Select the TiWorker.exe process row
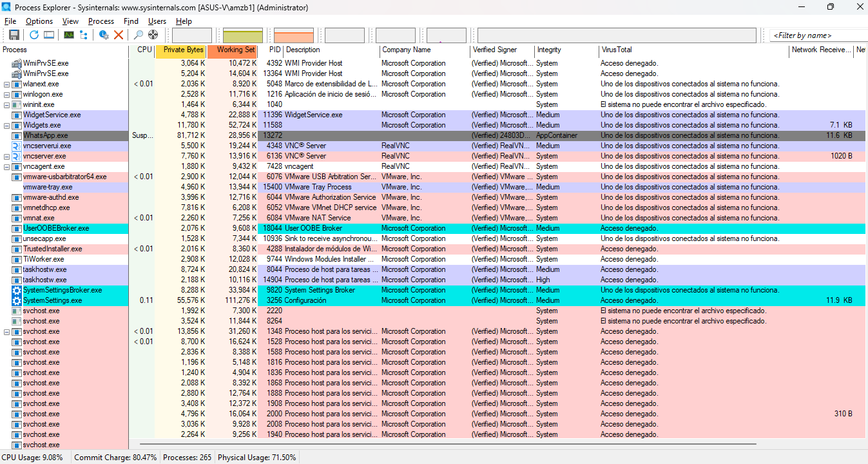Image resolution: width=868 pixels, height=464 pixels. click(434, 259)
